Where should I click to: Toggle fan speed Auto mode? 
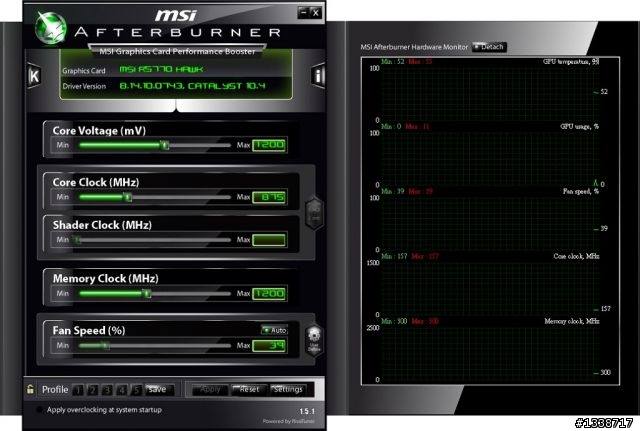pyautogui.click(x=274, y=330)
